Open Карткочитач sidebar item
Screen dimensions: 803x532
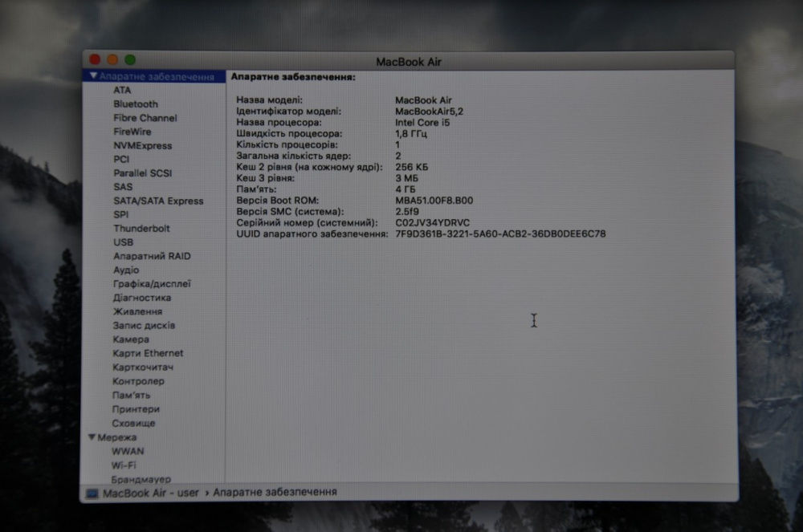click(x=143, y=368)
